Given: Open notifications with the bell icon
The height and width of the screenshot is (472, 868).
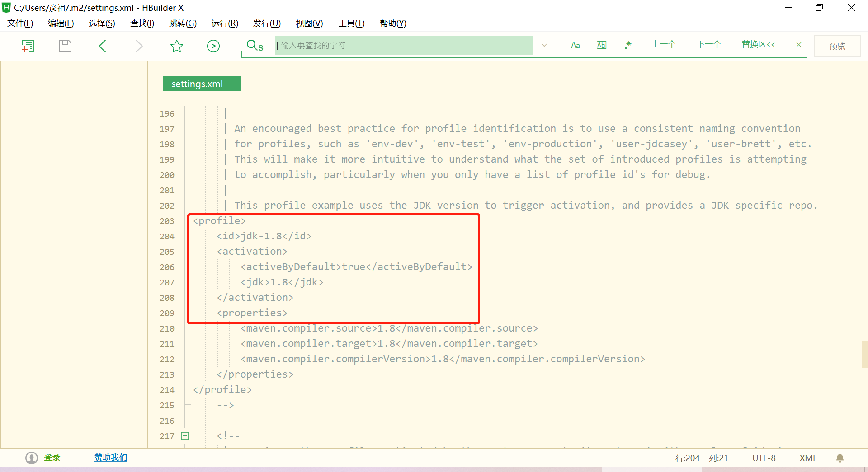Looking at the screenshot, I should coord(840,458).
